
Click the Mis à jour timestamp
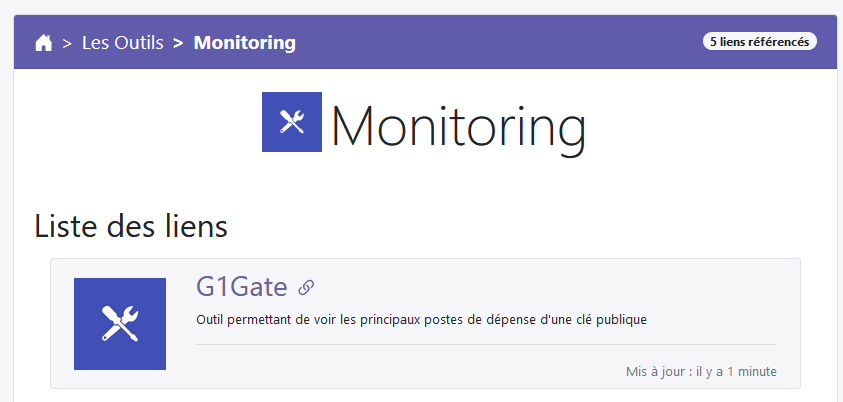click(x=701, y=371)
